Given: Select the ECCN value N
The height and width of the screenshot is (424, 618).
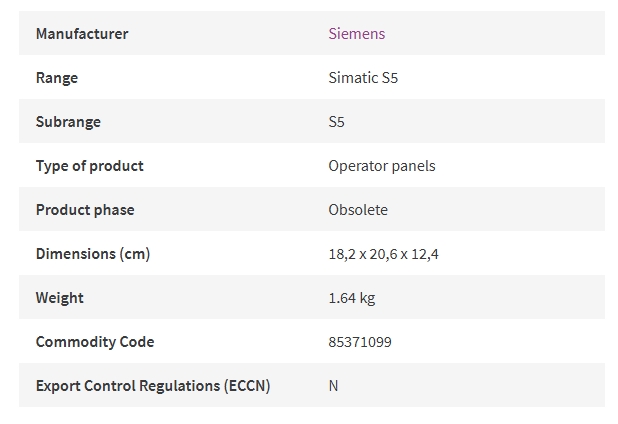Looking at the screenshot, I should coord(333,386).
